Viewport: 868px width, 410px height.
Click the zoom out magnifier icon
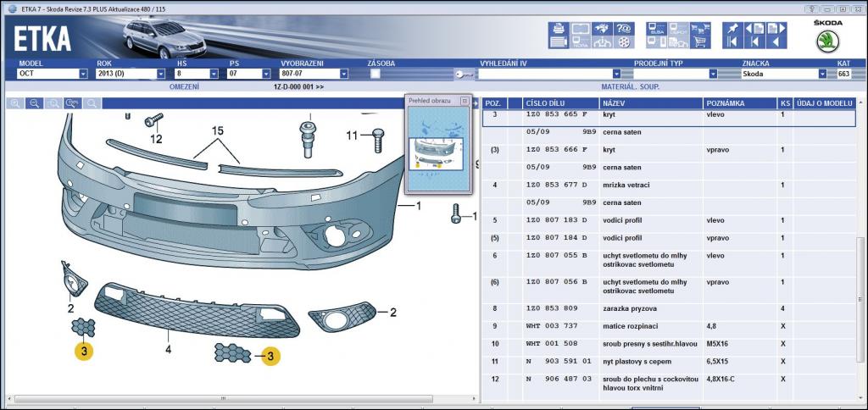tap(34, 102)
